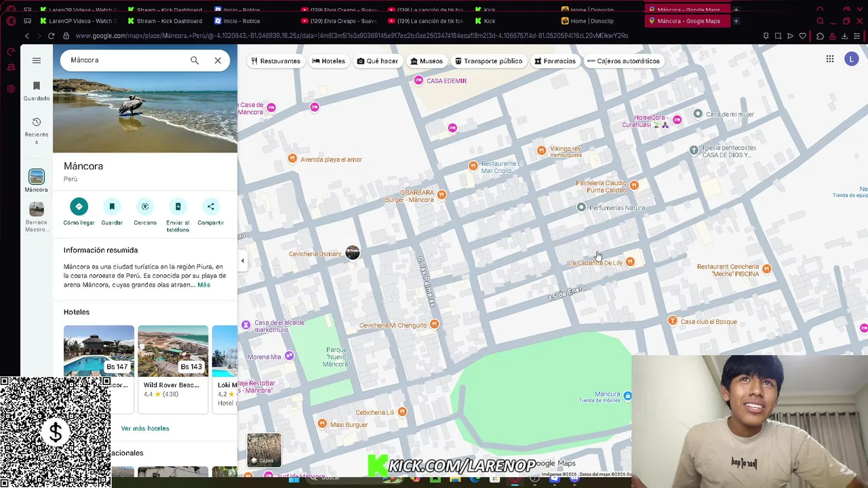This screenshot has width=868, height=488.
Task: Click the browser back arrow
Action: point(27,36)
